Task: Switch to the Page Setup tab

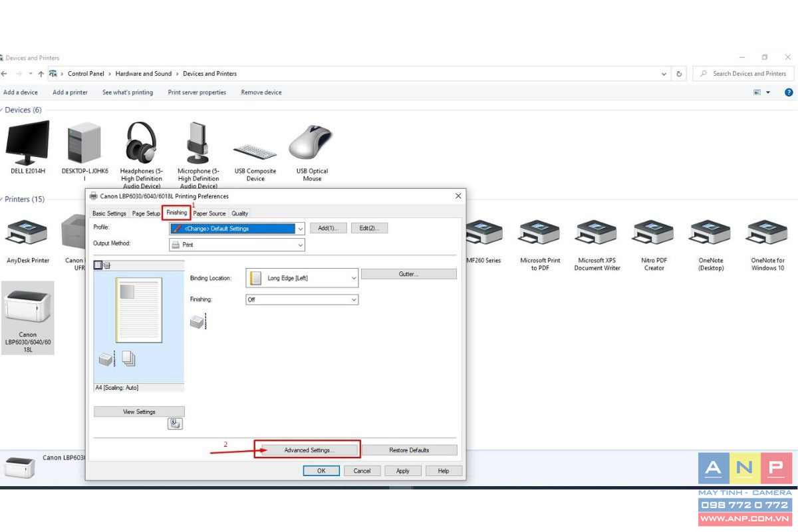Action: tap(146, 213)
